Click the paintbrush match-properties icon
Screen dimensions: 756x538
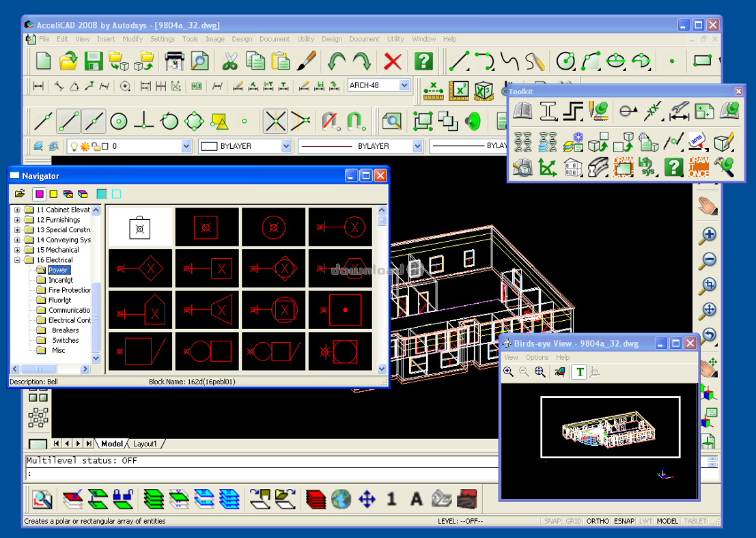click(306, 61)
